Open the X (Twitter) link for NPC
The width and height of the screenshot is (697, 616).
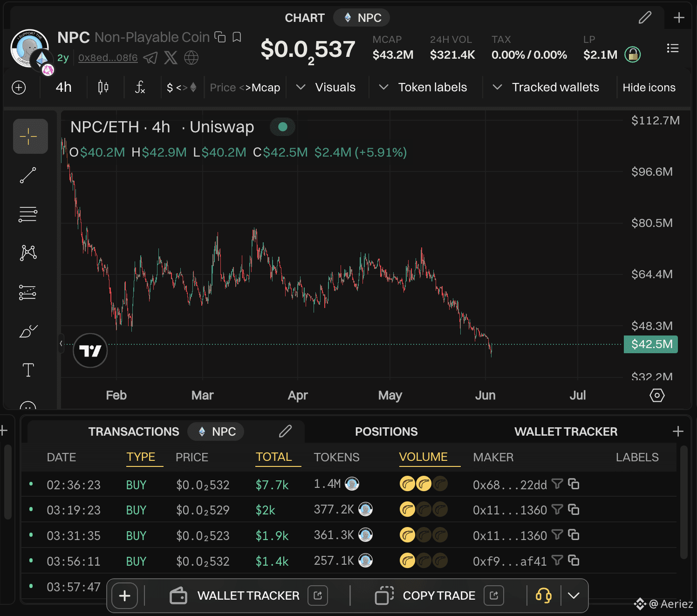pos(171,58)
